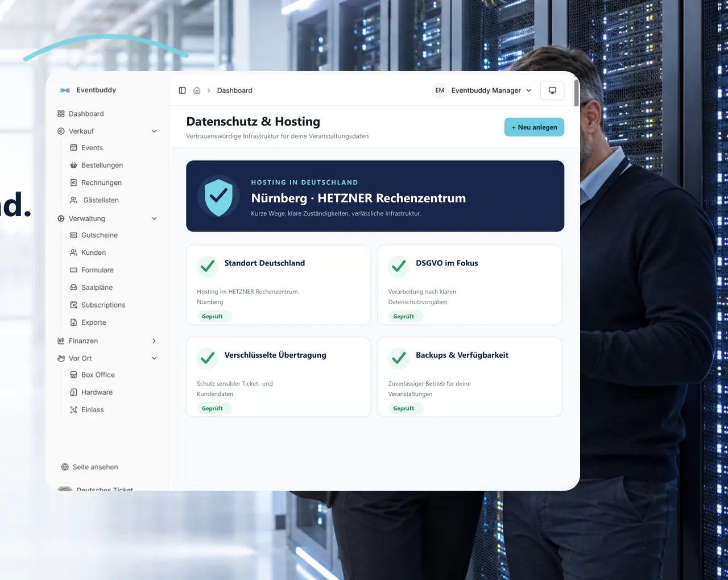Click the shield checkmark hosting icon
Viewport: 728px width, 580px height.
pos(218,196)
